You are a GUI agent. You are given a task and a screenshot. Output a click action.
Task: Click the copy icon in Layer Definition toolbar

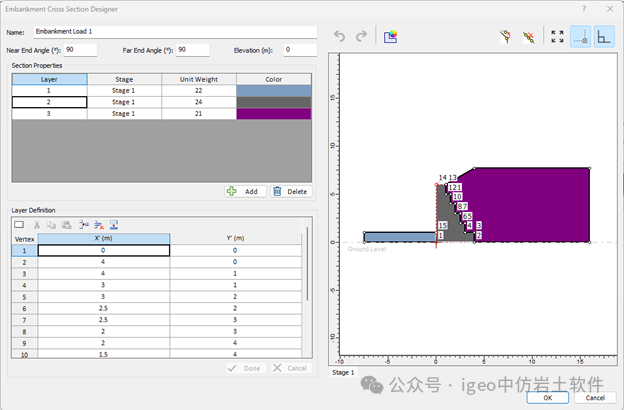click(51, 225)
